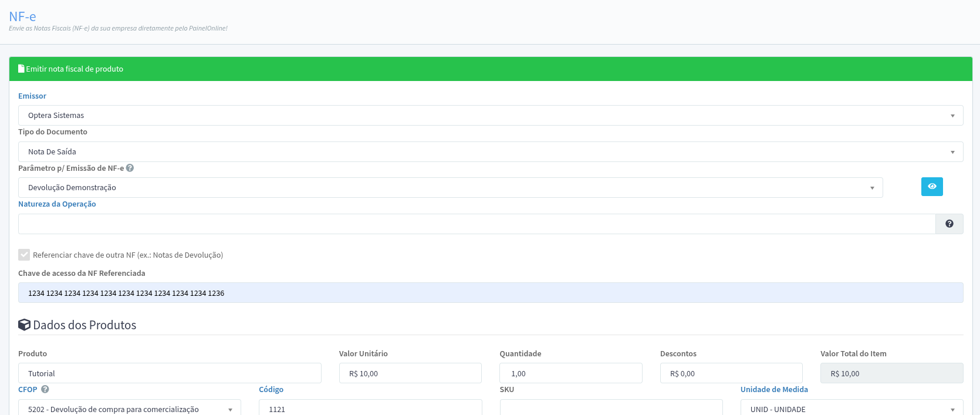Click the Quantidade input field
Image resolution: width=980 pixels, height=415 pixels.
coord(570,373)
